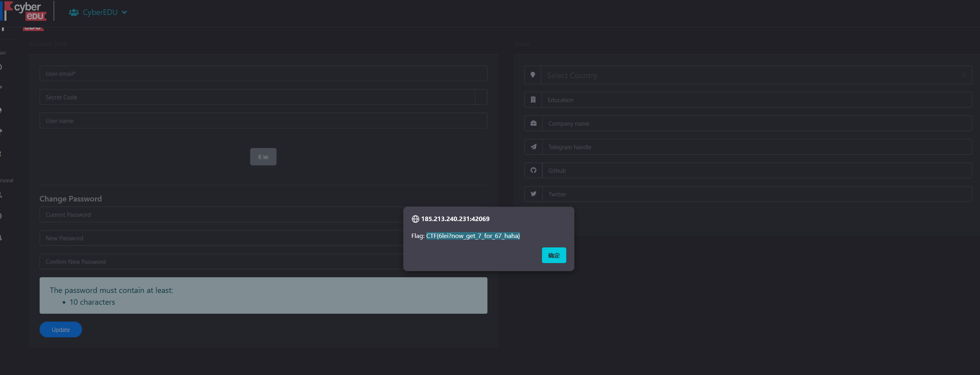This screenshot has width=980, height=375.
Task: Click the Twitter bird icon
Action: pyautogui.click(x=533, y=194)
